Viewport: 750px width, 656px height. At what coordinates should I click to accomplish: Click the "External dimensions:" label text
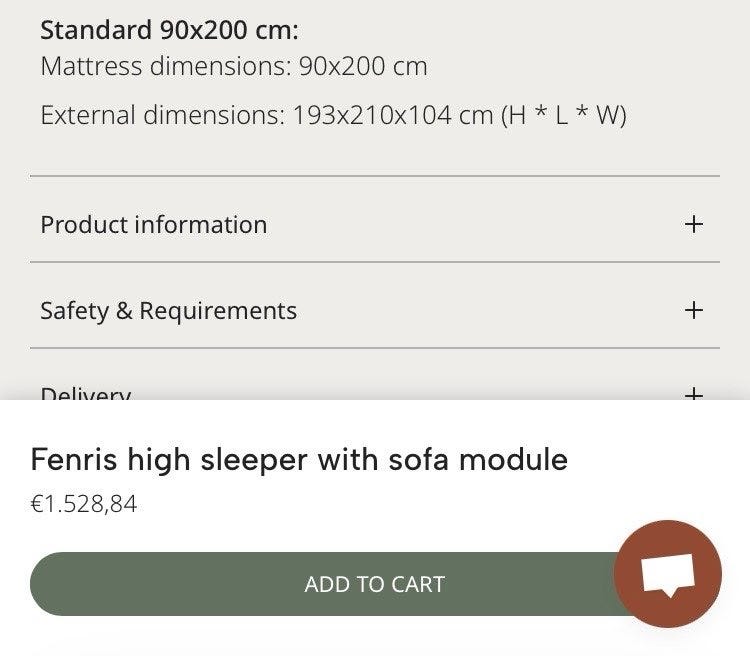(163, 115)
